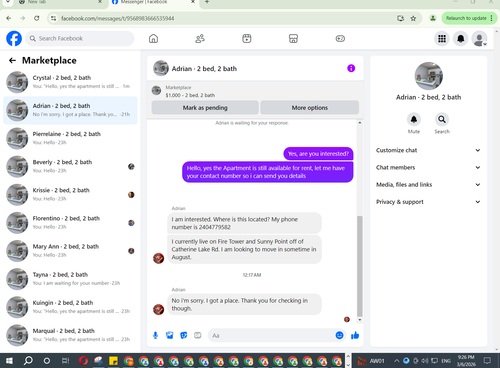
Task: Open the Windows Start button
Action: [9, 361]
